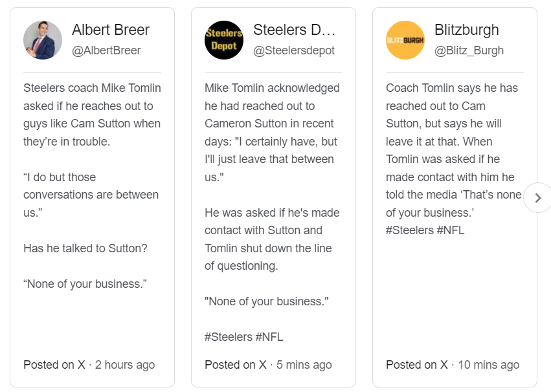
Task: Open the @Steelersdepot handle
Action: pos(295,50)
